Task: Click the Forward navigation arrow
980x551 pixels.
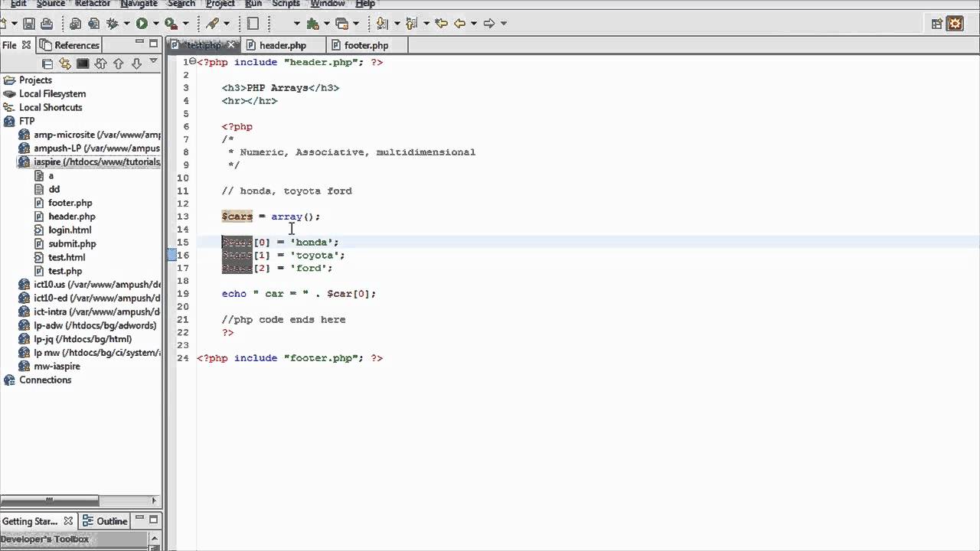Action: (x=489, y=24)
